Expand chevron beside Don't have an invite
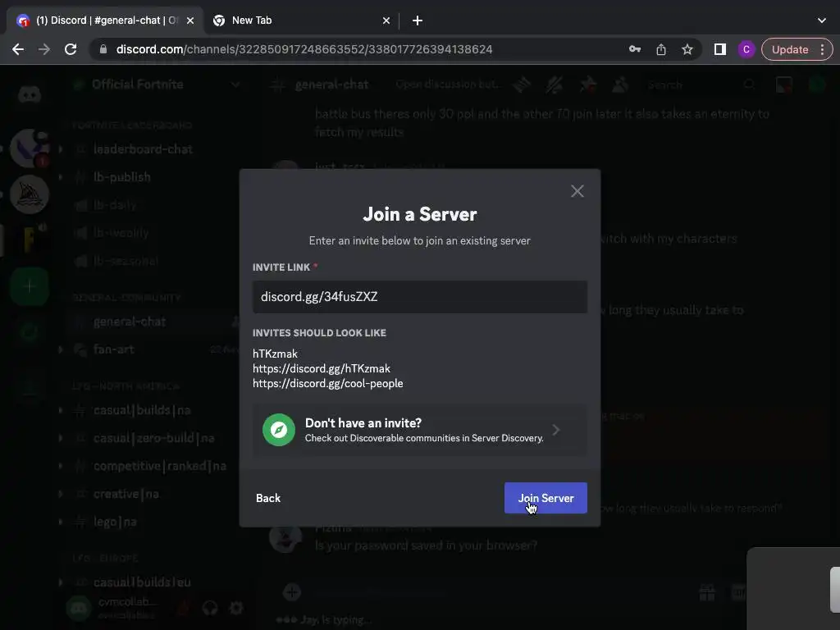 (556, 430)
